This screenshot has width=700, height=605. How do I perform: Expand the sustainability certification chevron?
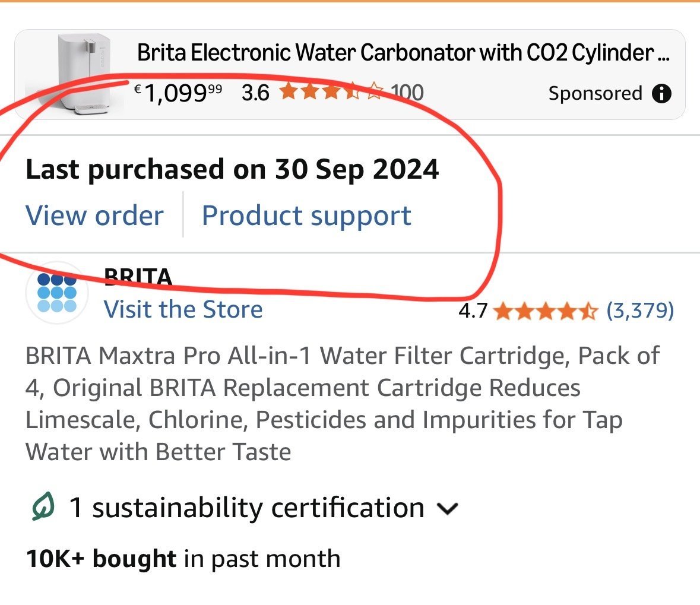pyautogui.click(x=447, y=508)
